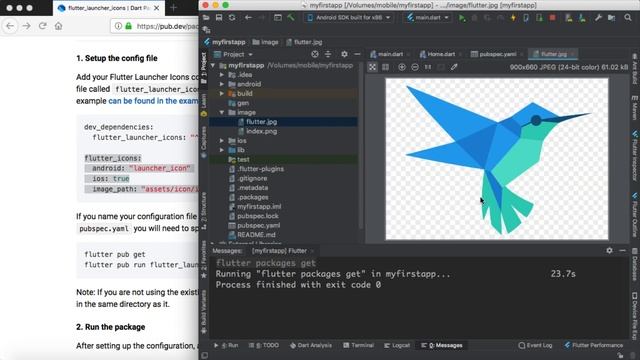Screen dimensions: 640x360
Task: Run the app with the green play icon
Action: (462, 18)
